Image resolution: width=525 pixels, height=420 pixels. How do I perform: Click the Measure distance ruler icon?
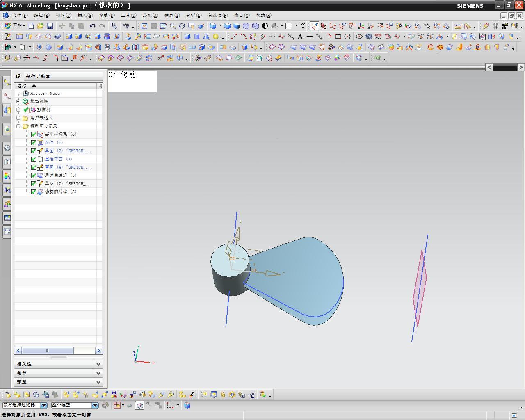(458, 26)
